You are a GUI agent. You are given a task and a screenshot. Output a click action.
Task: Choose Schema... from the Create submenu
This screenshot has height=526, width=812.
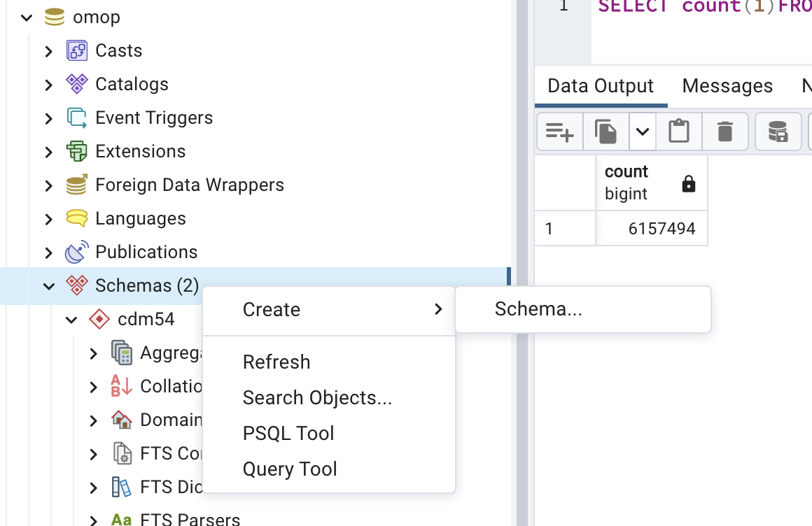538,309
